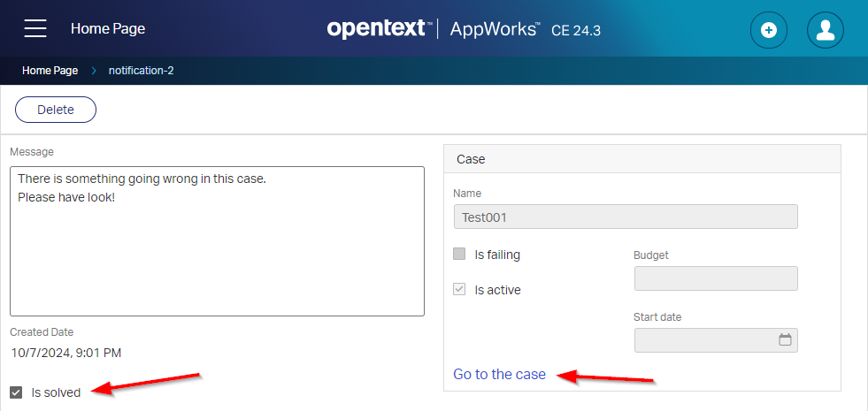Toggle the Is failing checkbox
The height and width of the screenshot is (411, 868).
click(x=459, y=255)
